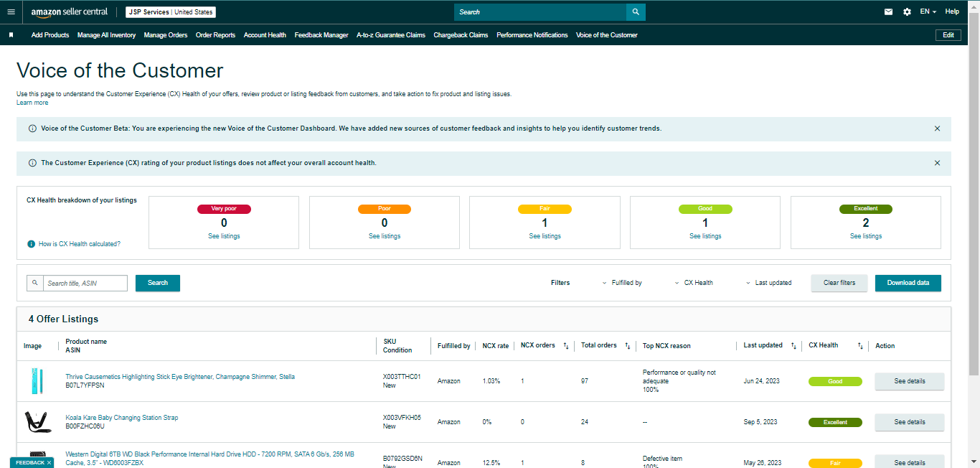This screenshot has height=468, width=980.
Task: Dismiss the CX rating account health banner
Action: click(x=937, y=163)
